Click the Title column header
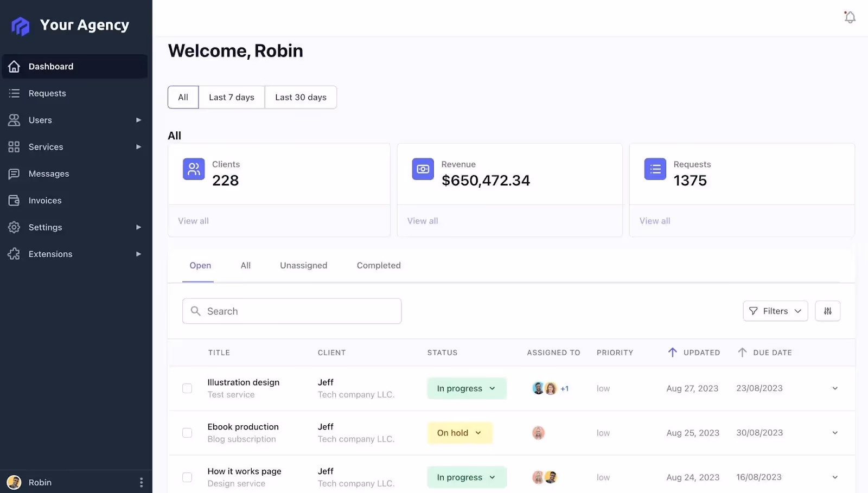Viewport: 868px width, 493px height. [x=219, y=353]
